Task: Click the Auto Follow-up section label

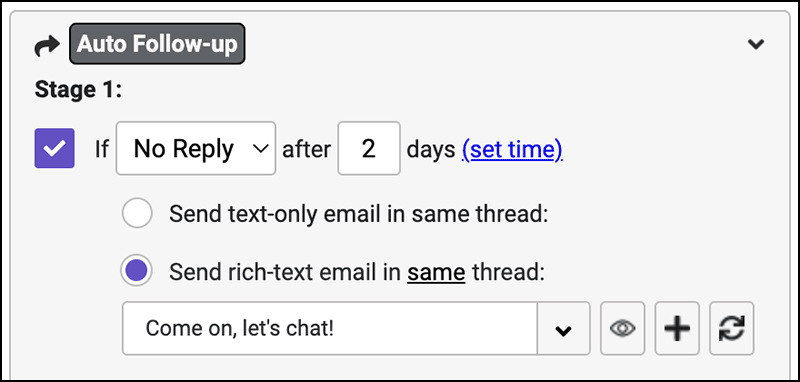Action: [x=157, y=44]
